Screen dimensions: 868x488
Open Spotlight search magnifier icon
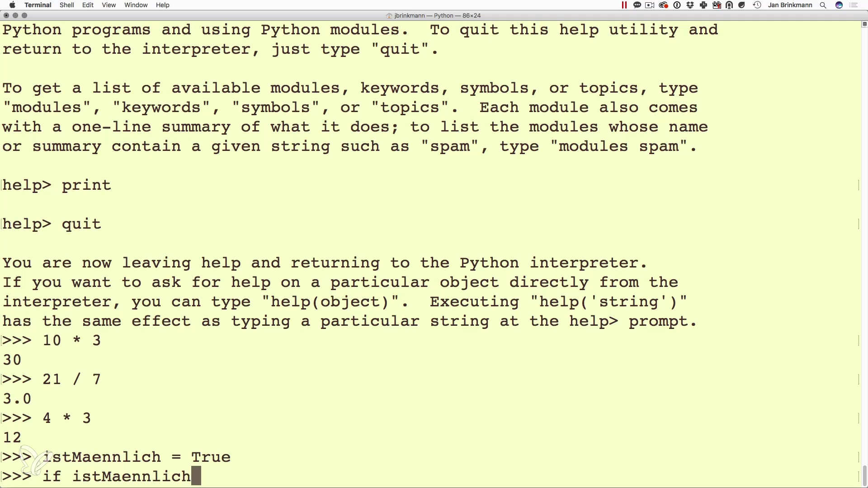pos(823,5)
